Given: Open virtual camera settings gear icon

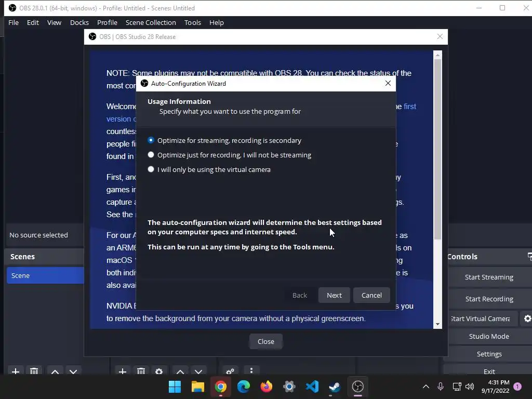Looking at the screenshot, I should point(527,318).
